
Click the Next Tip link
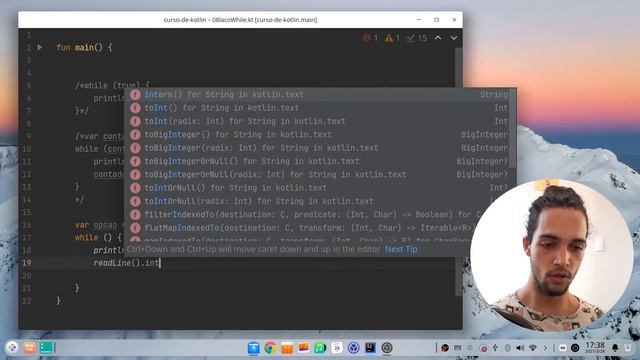[401, 249]
